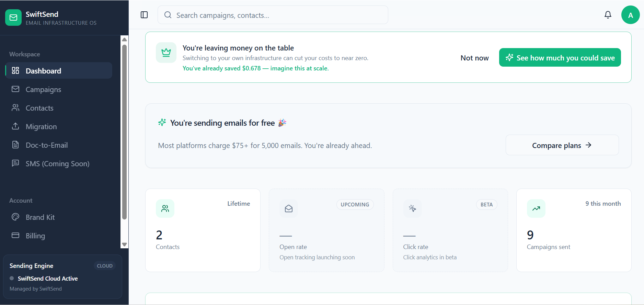
Task: Click 'You're leaving money on the table' heading
Action: point(238,48)
